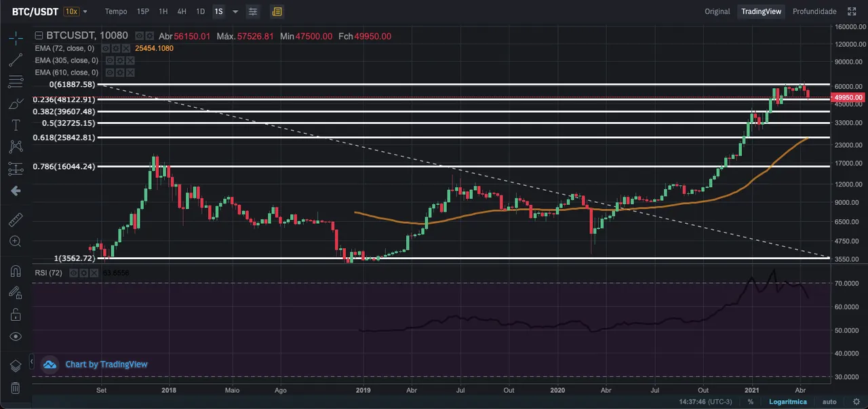The width and height of the screenshot is (868, 409).
Task: Select the Tempo line view
Action: coord(116,12)
